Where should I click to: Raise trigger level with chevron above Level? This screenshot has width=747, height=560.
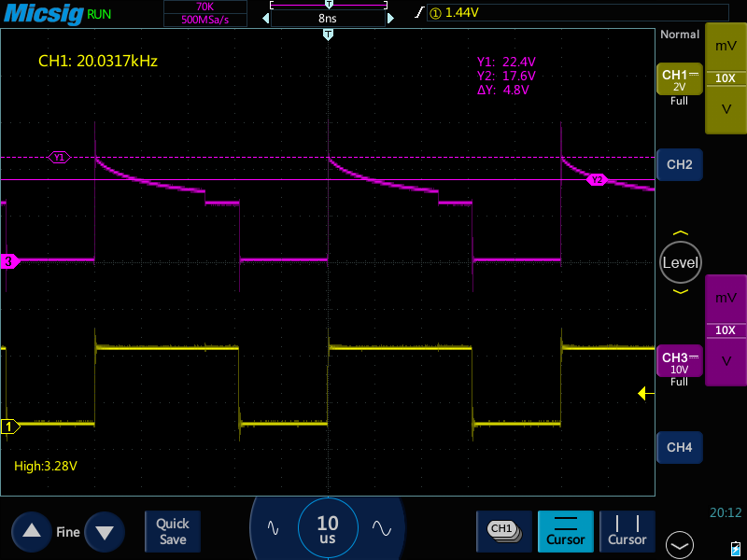click(680, 232)
